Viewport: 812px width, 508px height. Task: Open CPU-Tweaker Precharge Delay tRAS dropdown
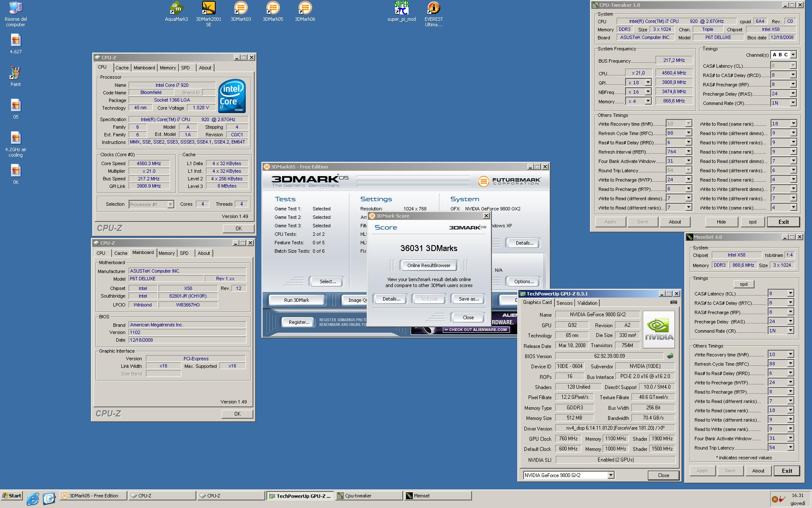pyautogui.click(x=793, y=94)
